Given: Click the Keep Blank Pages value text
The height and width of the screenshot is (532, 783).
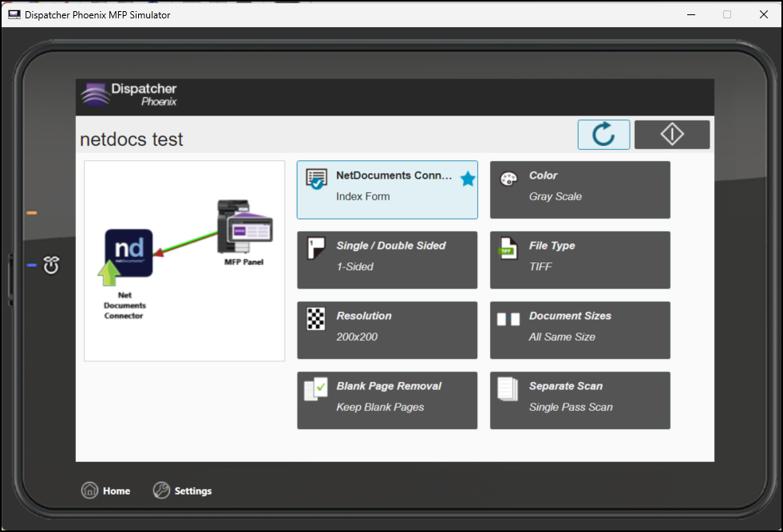Looking at the screenshot, I should pyautogui.click(x=380, y=408).
